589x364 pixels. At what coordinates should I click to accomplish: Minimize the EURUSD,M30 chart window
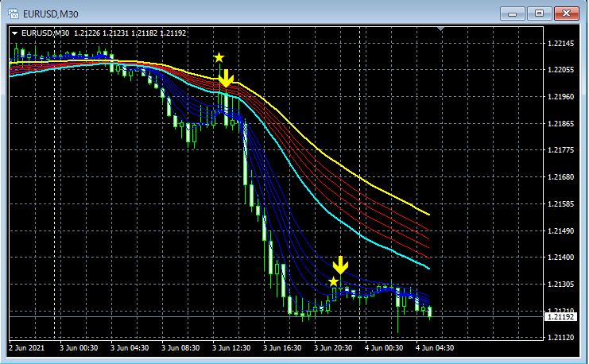tap(512, 14)
